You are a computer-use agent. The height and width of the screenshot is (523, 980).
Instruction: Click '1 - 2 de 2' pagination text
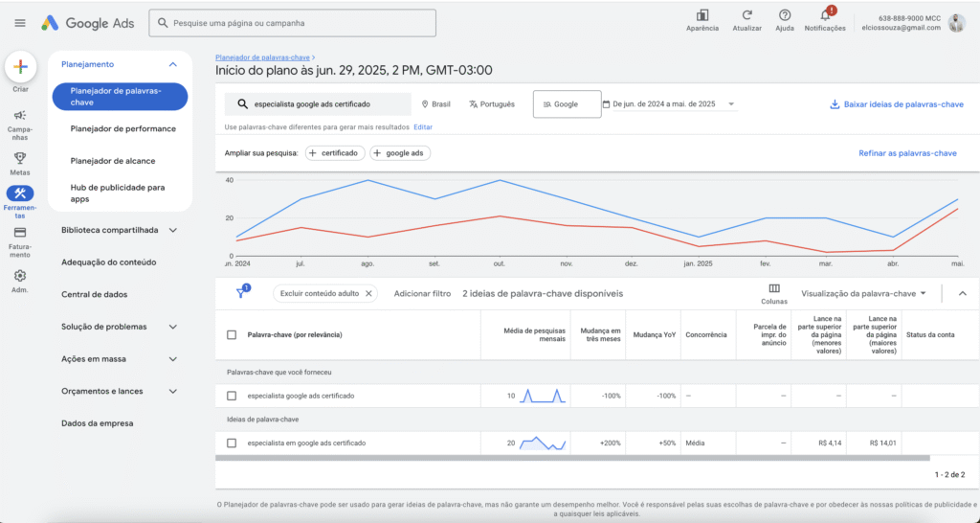point(950,475)
